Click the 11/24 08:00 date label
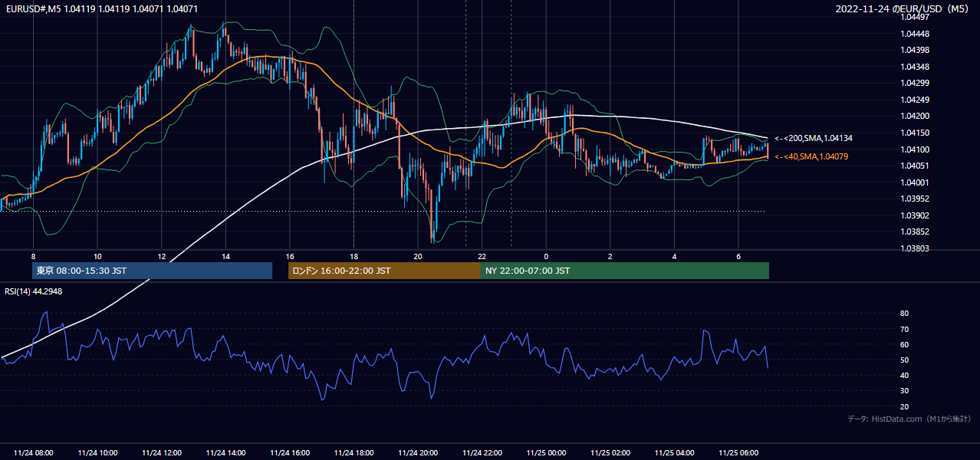 click(x=34, y=453)
